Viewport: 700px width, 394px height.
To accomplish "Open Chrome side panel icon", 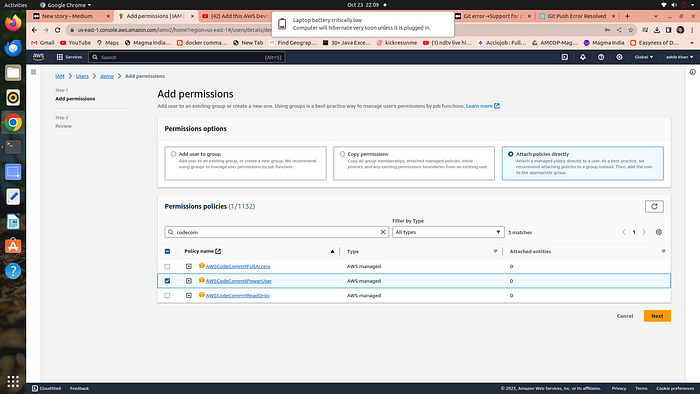I will coord(668,30).
